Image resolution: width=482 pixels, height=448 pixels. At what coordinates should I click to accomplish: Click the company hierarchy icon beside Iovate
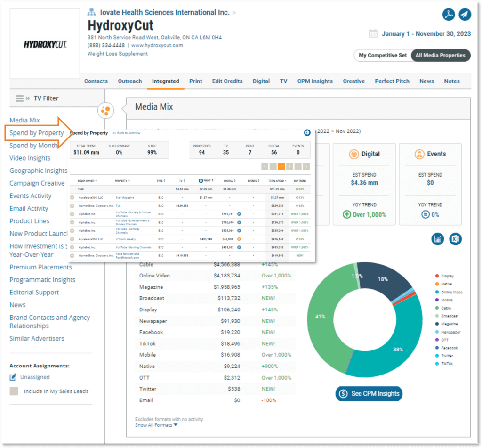pyautogui.click(x=91, y=12)
